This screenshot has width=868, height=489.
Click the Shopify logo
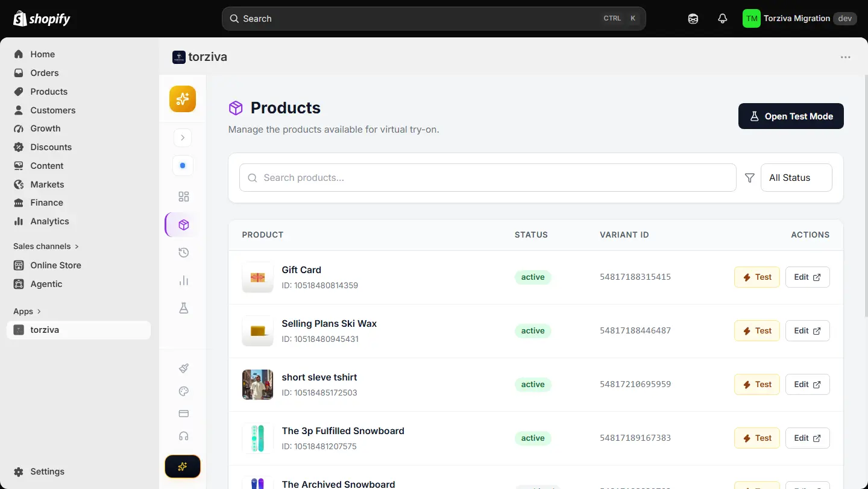pyautogui.click(x=42, y=19)
